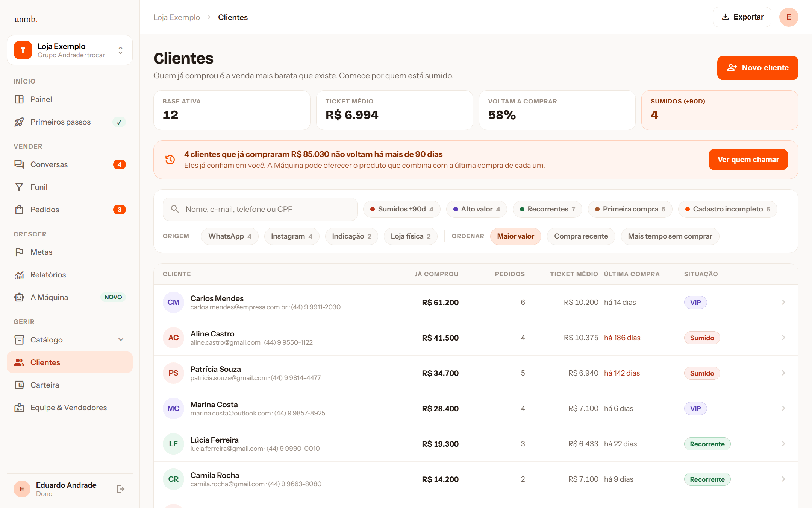Click the Metas flag icon

[19, 252]
